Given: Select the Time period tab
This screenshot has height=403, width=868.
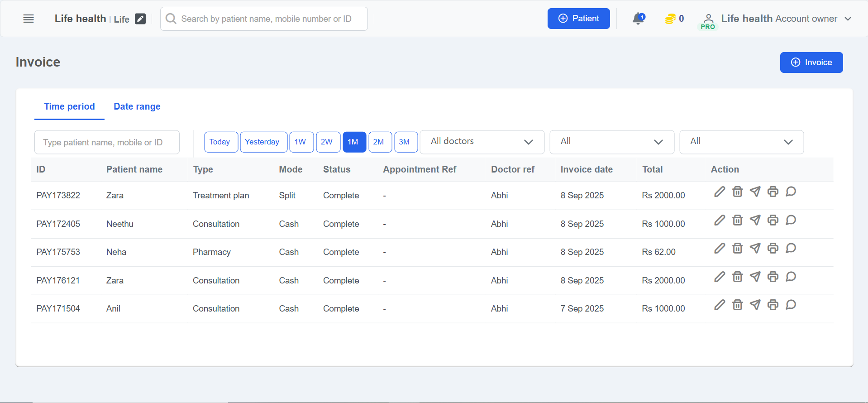Looking at the screenshot, I should [69, 107].
